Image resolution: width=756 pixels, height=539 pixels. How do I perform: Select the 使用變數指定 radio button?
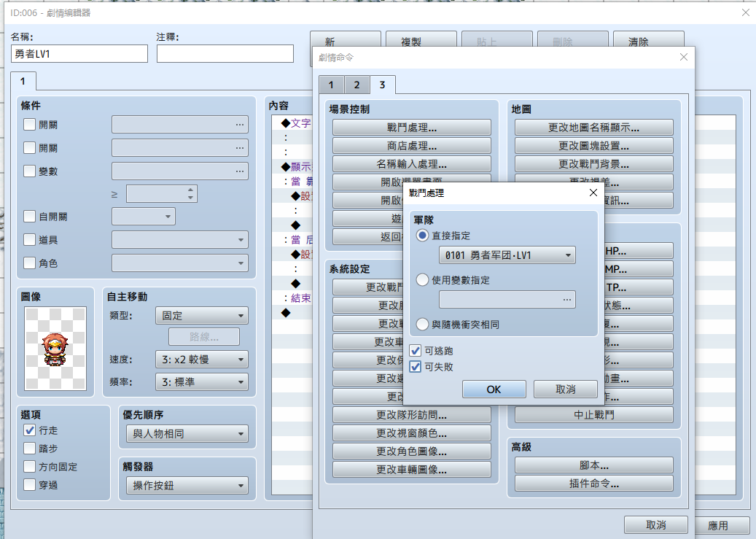422,280
